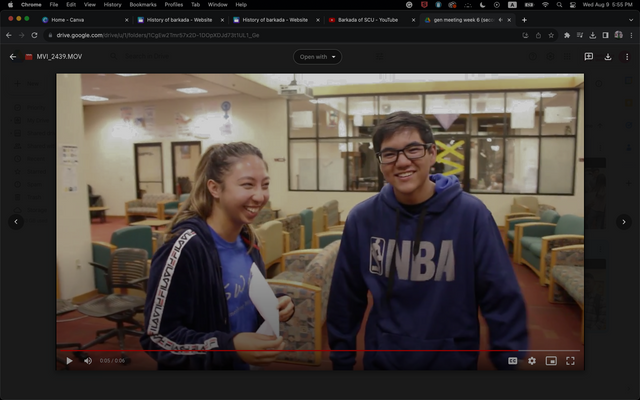The height and width of the screenshot is (400, 640).
Task: Switch to Barkada of SCU YouTube tab
Action: tap(365, 20)
